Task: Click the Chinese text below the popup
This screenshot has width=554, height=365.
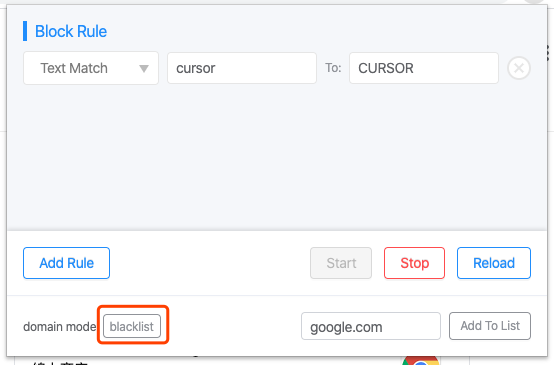Action: (59, 363)
